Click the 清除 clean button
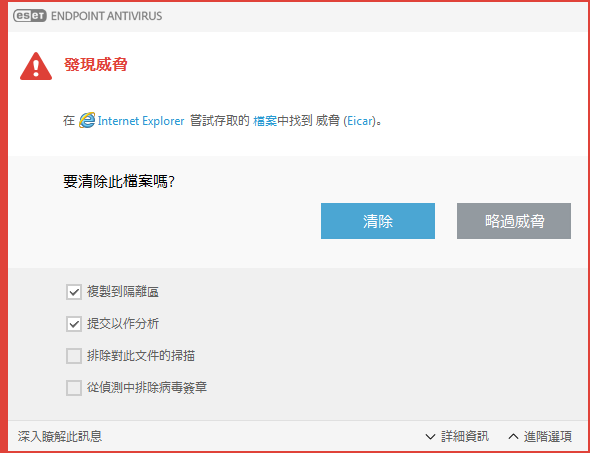 click(x=378, y=221)
